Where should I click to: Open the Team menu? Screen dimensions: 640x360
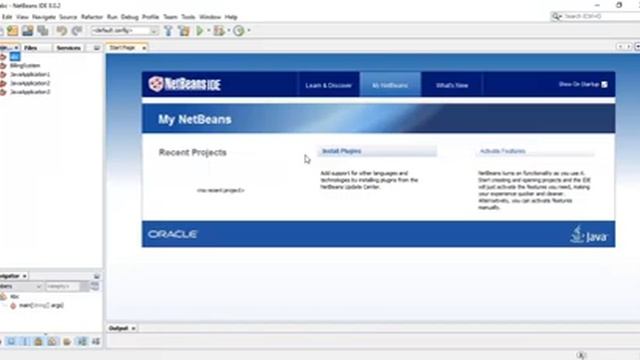[170, 17]
